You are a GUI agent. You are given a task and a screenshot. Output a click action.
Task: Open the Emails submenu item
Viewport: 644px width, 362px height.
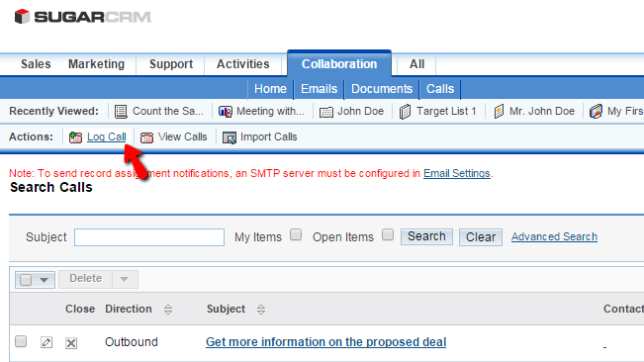[x=319, y=89]
